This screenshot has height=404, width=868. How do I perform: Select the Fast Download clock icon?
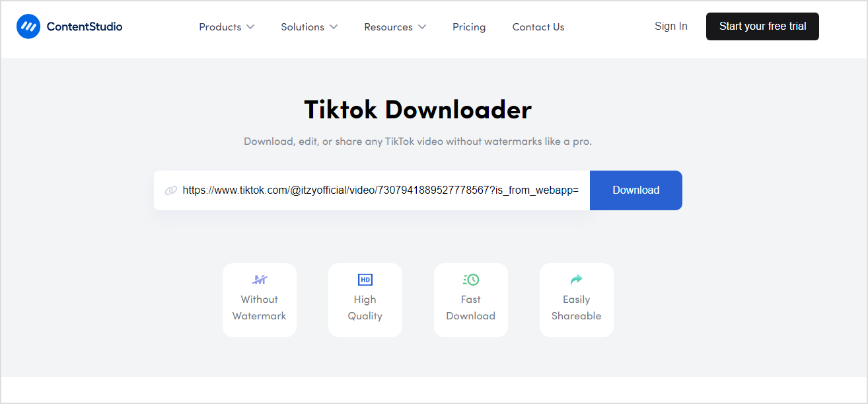[470, 279]
